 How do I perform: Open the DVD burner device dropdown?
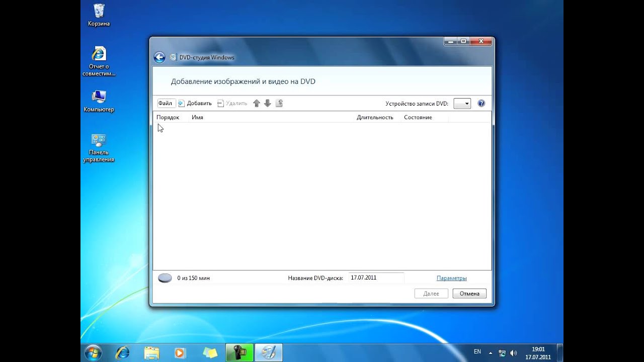(x=462, y=103)
